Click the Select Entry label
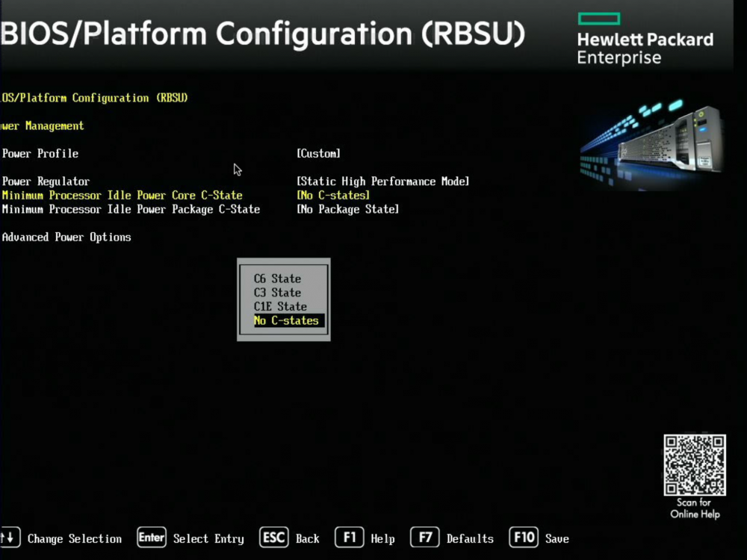Viewport: 747px width, 560px height. click(208, 538)
